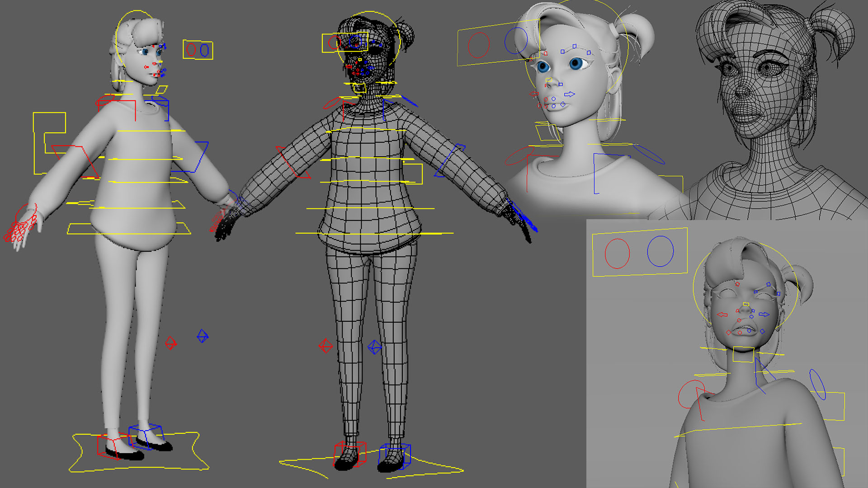Image resolution: width=868 pixels, height=488 pixels.
Task: Click small red eye circle near shaded figure head
Action: click(191, 49)
